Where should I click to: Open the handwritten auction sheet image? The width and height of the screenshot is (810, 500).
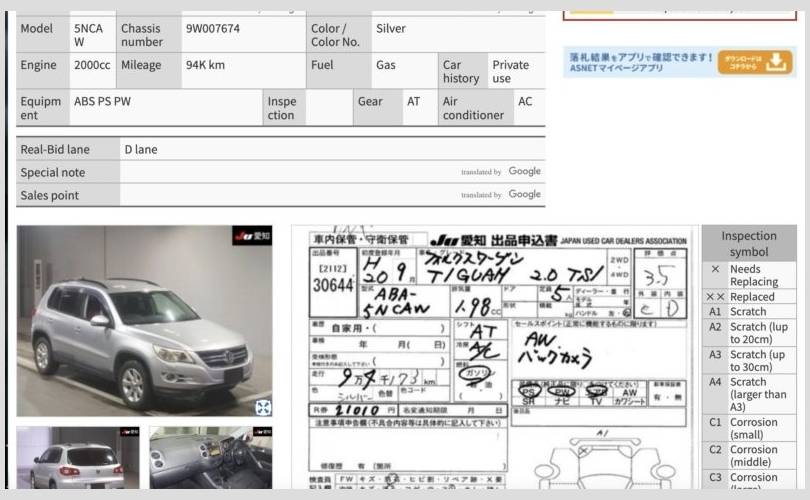click(495, 360)
